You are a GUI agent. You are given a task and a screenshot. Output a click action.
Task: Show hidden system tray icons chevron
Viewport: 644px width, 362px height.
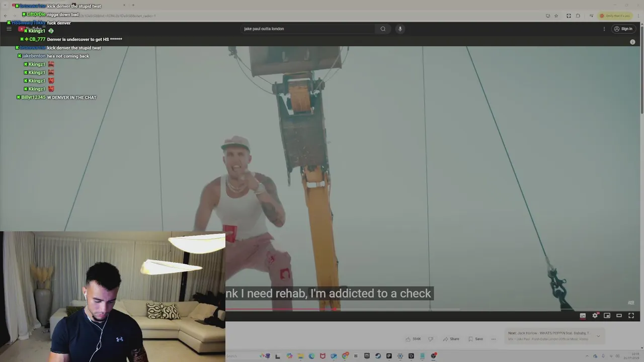[588, 356]
